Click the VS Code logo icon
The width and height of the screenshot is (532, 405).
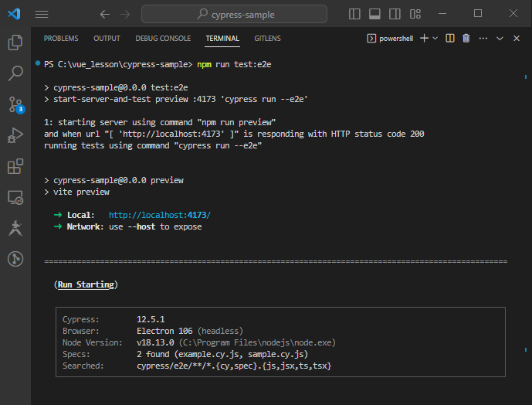click(x=14, y=14)
